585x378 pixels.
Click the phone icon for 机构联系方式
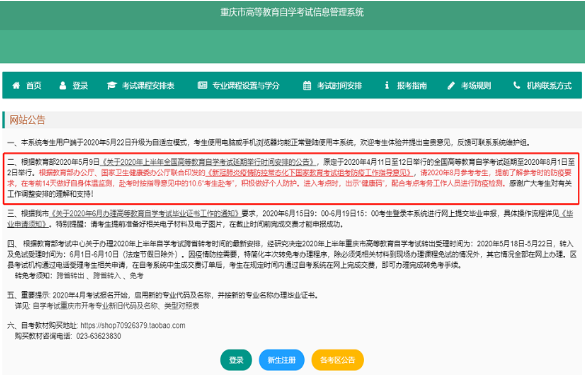click(516, 85)
